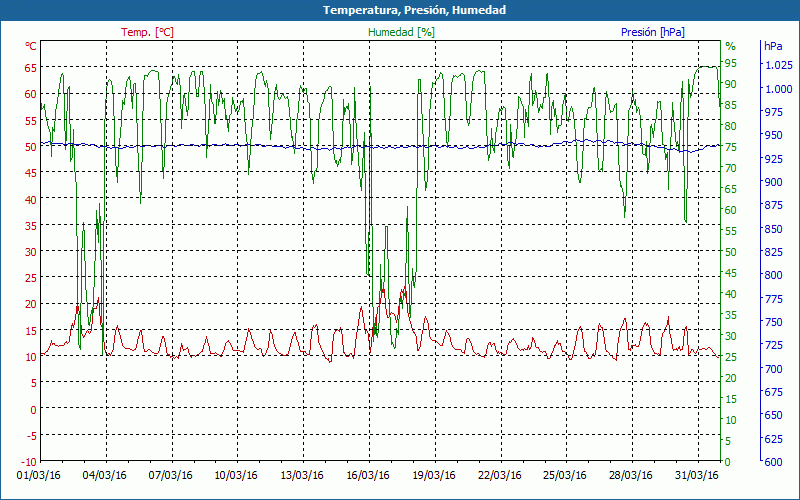Click the '22/03/16' date axis label
800x500 pixels.
click(499, 476)
